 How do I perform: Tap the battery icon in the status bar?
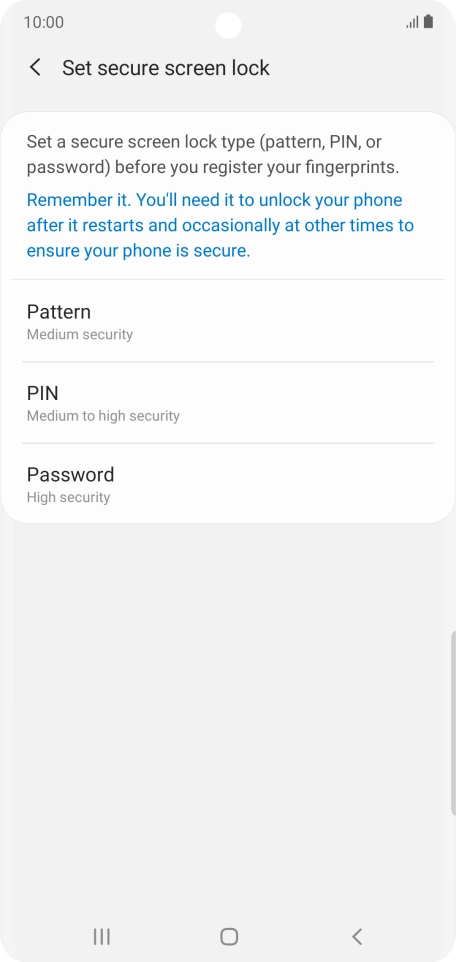(x=428, y=22)
